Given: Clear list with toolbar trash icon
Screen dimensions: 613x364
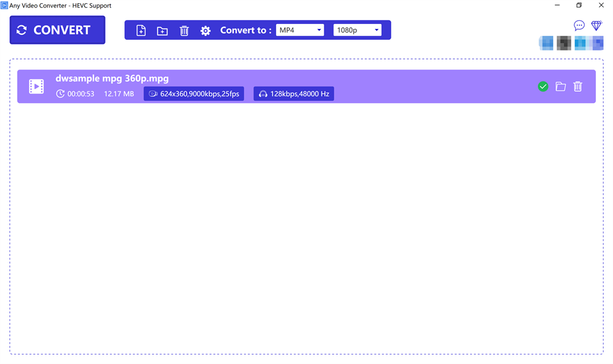Looking at the screenshot, I should click(x=184, y=30).
